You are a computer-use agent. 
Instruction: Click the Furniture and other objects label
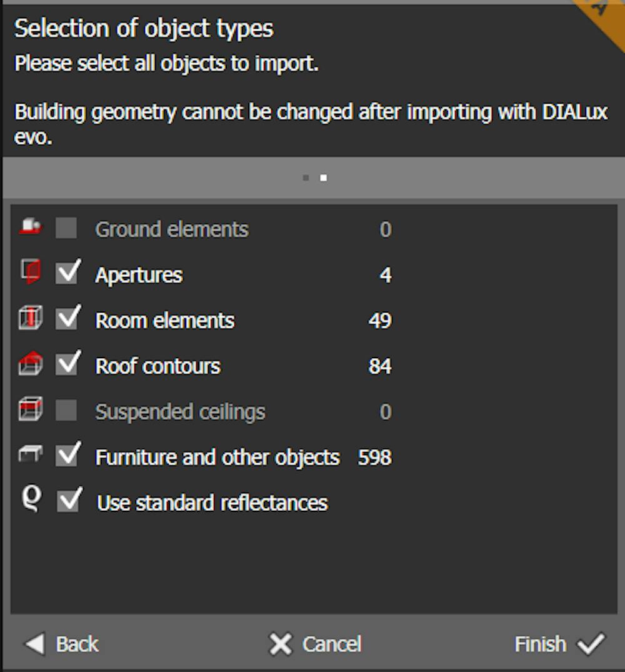[217, 458]
